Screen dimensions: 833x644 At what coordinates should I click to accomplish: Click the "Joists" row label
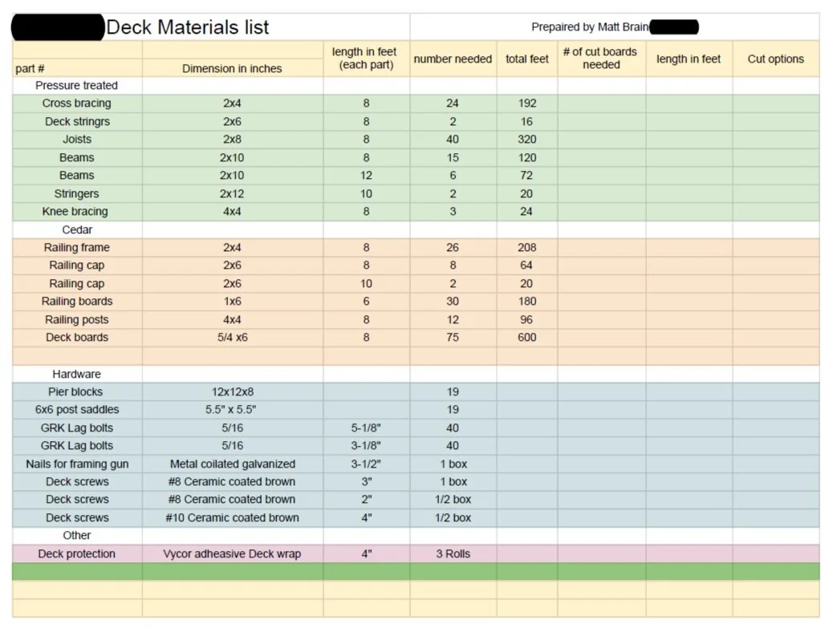pyautogui.click(x=77, y=140)
